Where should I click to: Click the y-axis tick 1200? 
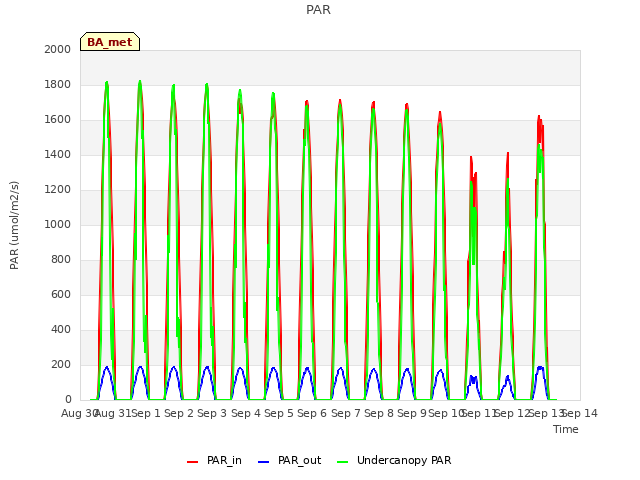(x=58, y=189)
